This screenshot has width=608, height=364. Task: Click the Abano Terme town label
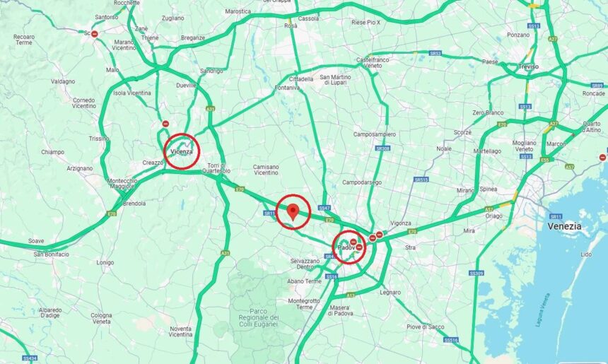coord(305,281)
